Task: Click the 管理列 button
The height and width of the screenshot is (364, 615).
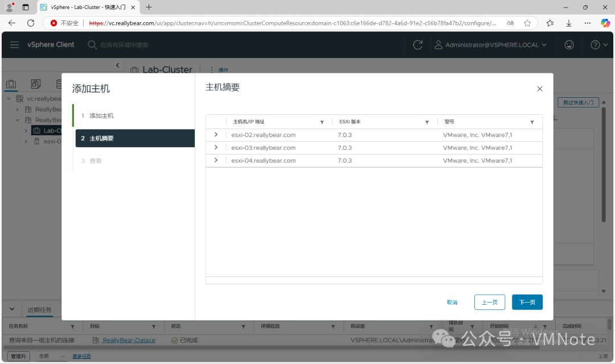Action: [18, 356]
